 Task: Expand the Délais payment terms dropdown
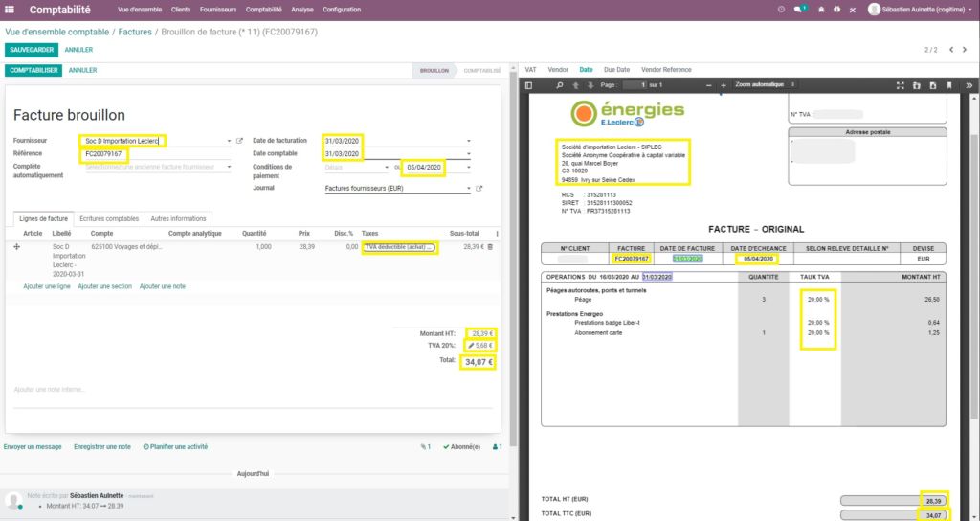(387, 168)
